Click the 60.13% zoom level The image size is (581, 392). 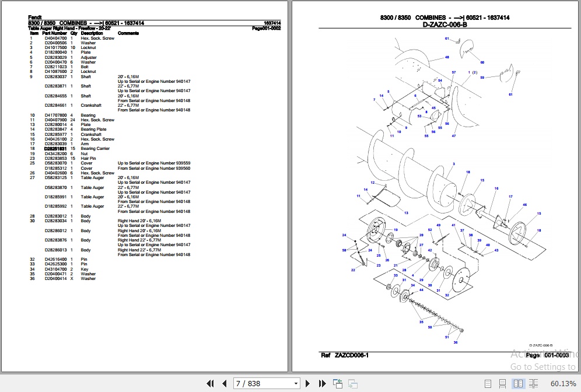coord(563,383)
